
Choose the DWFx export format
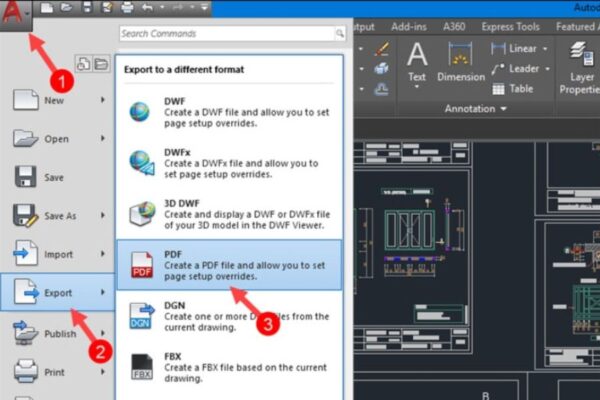pos(229,163)
